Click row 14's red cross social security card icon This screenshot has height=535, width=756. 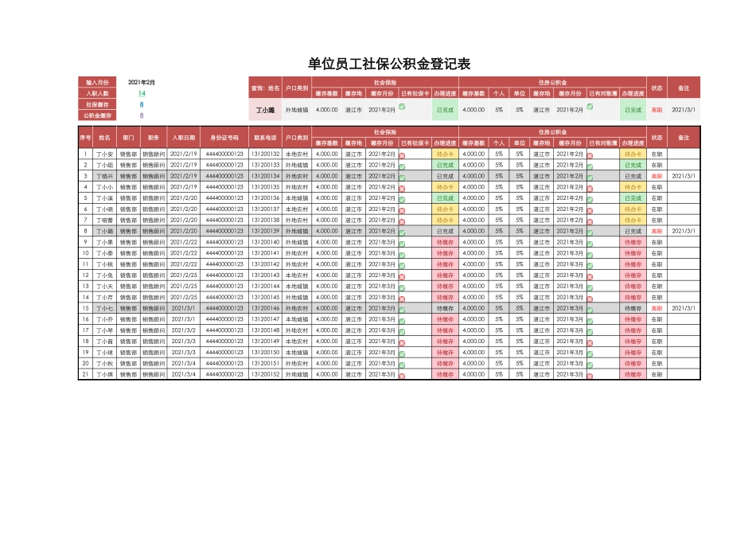click(x=402, y=299)
